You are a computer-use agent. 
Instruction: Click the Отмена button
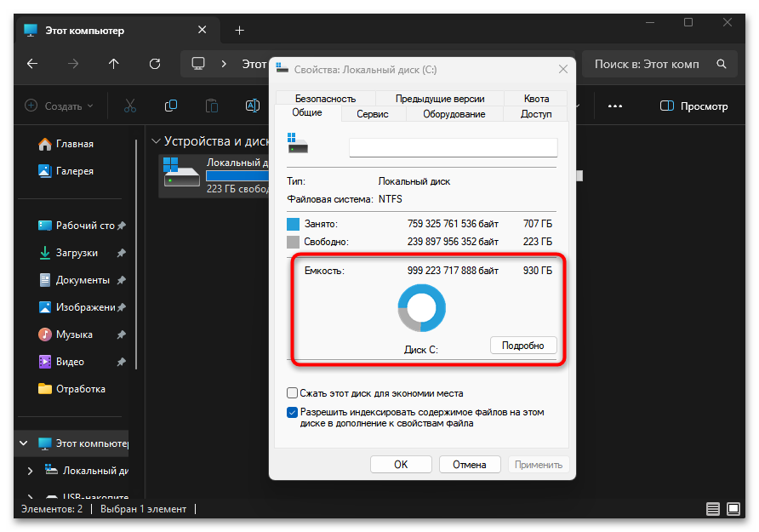coord(470,464)
